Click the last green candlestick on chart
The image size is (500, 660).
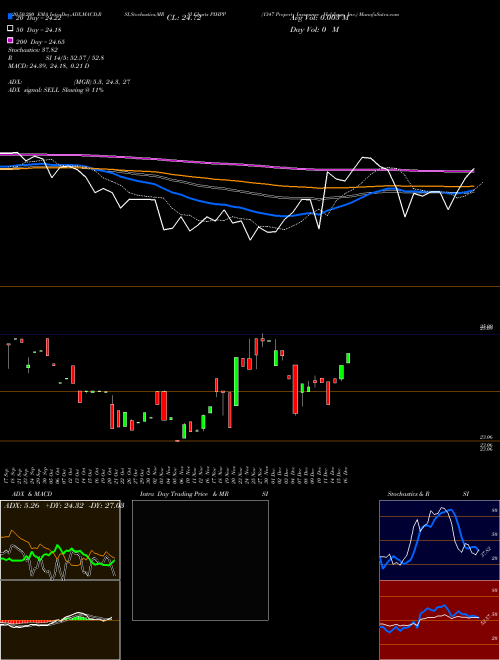click(348, 358)
